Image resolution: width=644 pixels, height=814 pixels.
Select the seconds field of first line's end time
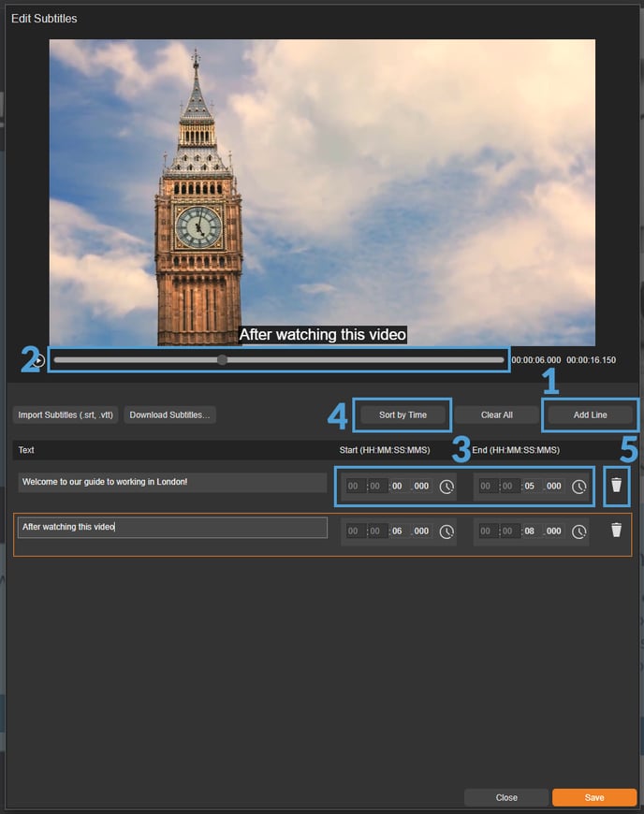(x=530, y=487)
